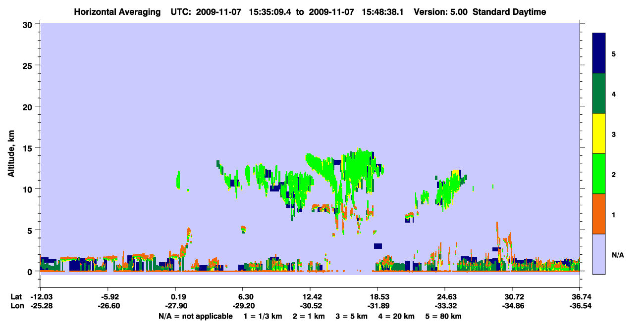Click the y-axis tick label 20
This screenshot has width=644, height=330.
point(29,106)
